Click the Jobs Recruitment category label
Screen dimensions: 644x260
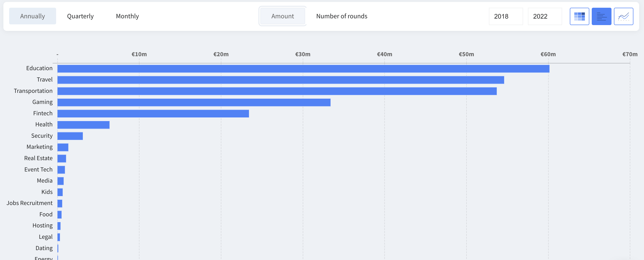tap(29, 203)
